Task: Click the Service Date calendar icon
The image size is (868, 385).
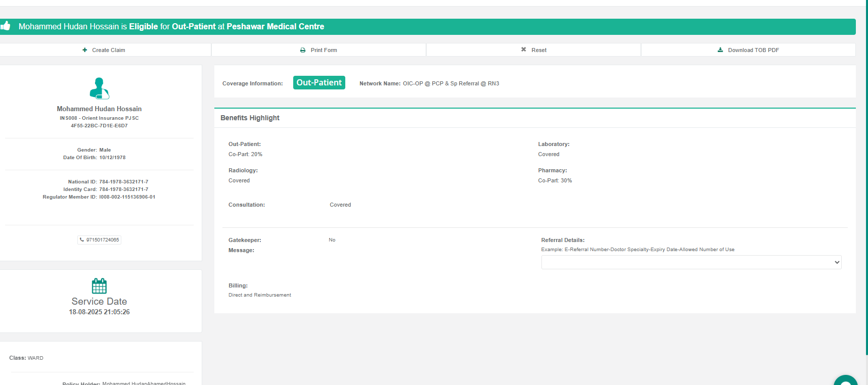Action: tap(99, 286)
